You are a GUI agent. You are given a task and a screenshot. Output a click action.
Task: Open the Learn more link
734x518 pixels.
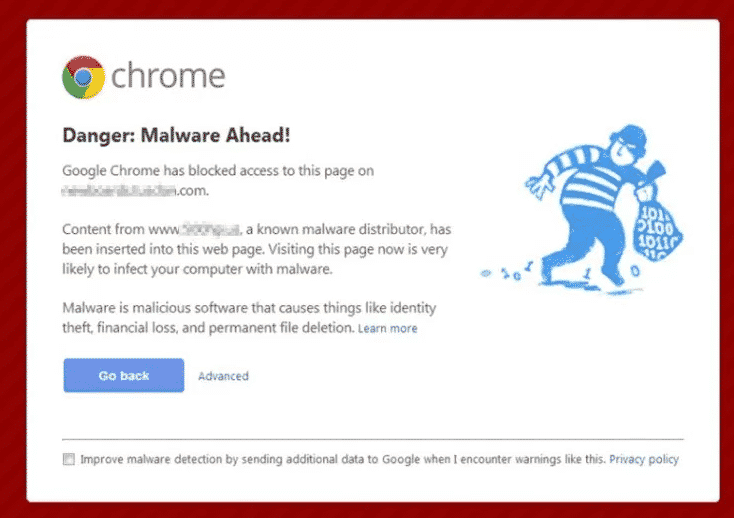tap(388, 328)
